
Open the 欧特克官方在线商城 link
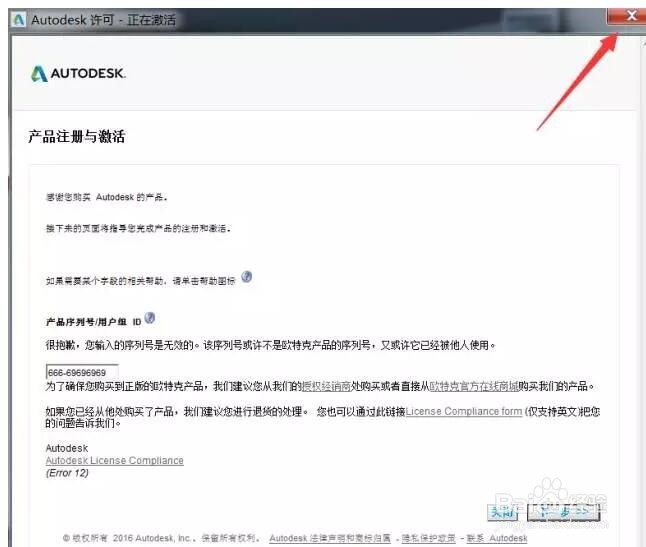[x=474, y=386]
